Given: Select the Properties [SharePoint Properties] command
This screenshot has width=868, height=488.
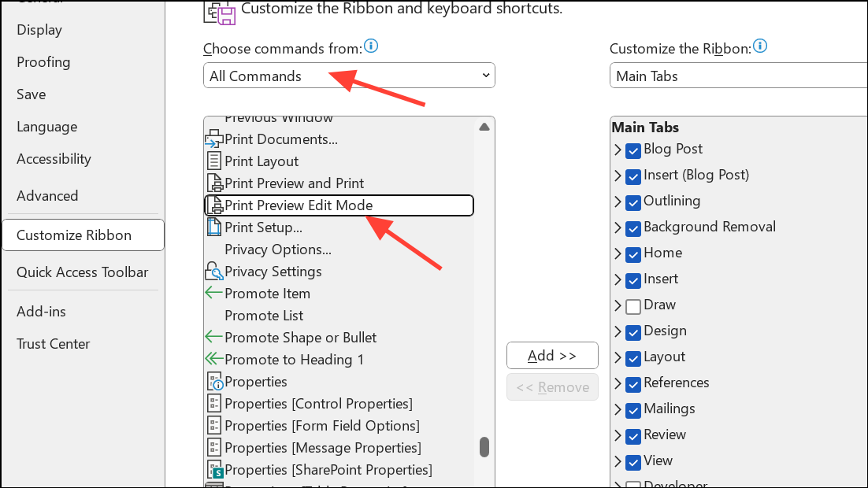Looking at the screenshot, I should pyautogui.click(x=328, y=469).
